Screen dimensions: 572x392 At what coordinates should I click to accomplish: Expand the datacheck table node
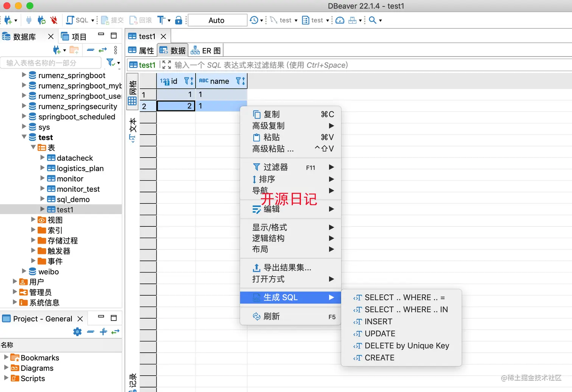tap(42, 158)
